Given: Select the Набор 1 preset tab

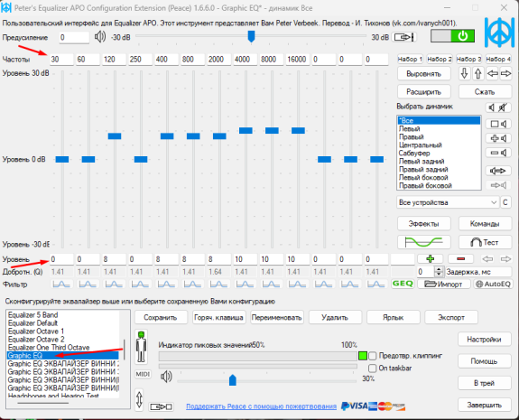Looking at the screenshot, I should coord(410,59).
